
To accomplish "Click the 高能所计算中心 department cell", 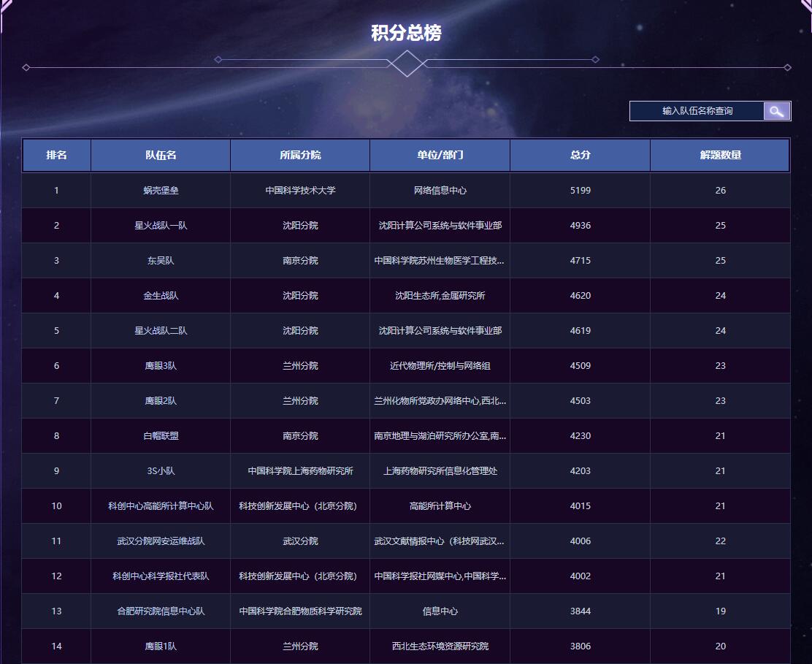I will [440, 506].
